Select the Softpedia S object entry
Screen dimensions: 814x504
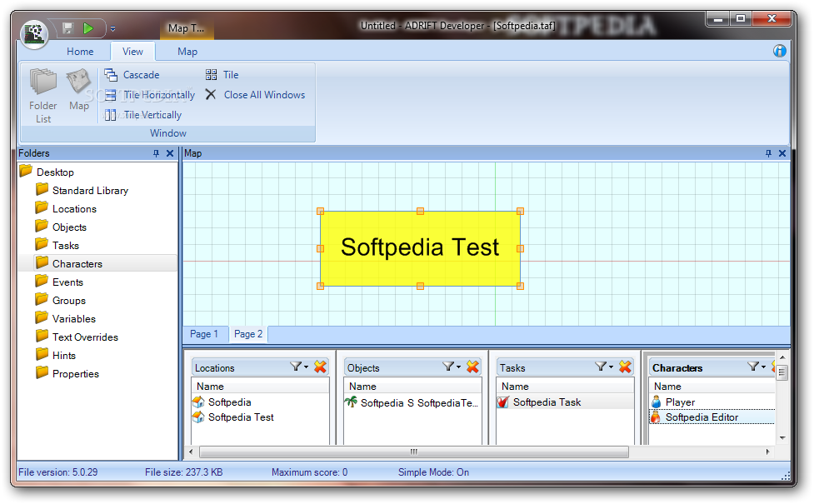point(412,403)
